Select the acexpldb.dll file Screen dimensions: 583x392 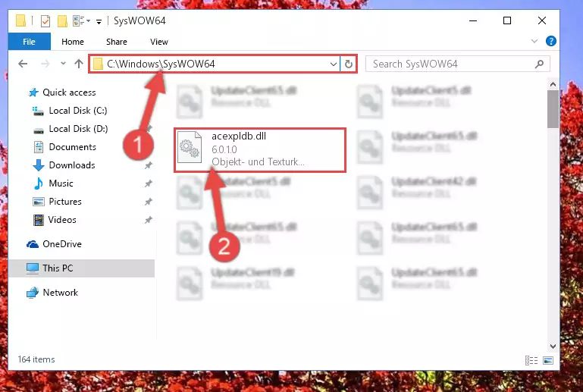click(x=260, y=150)
